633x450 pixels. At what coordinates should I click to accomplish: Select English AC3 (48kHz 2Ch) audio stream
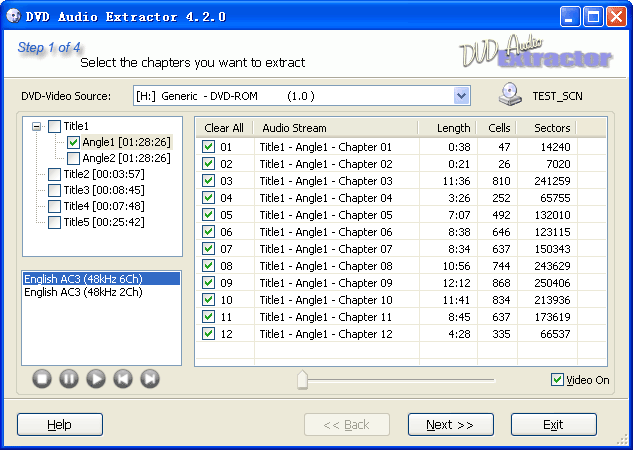click(101, 292)
